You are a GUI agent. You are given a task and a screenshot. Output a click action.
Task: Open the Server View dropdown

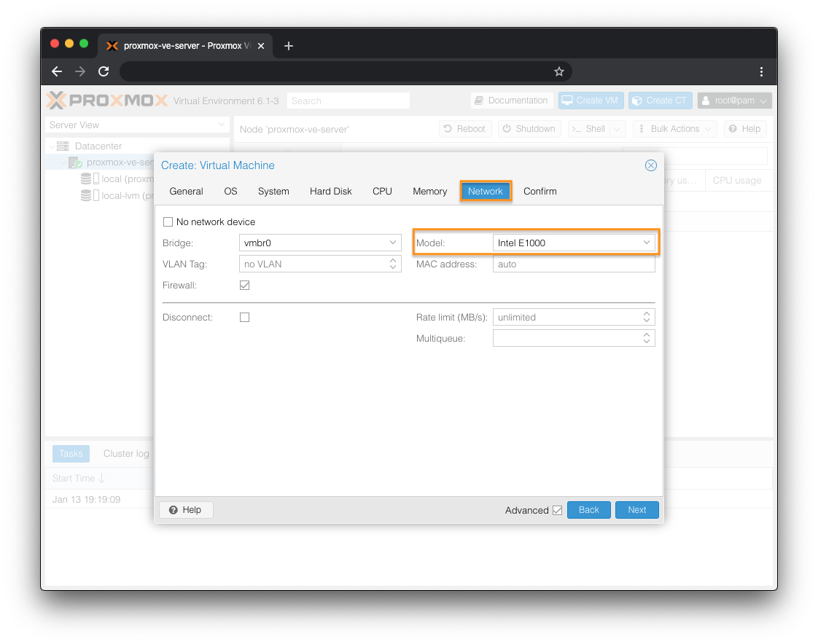pos(221,125)
